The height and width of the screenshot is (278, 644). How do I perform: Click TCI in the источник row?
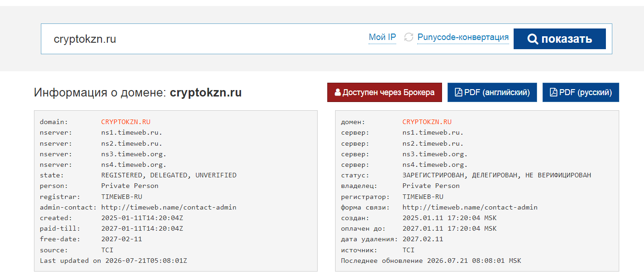[x=409, y=250]
